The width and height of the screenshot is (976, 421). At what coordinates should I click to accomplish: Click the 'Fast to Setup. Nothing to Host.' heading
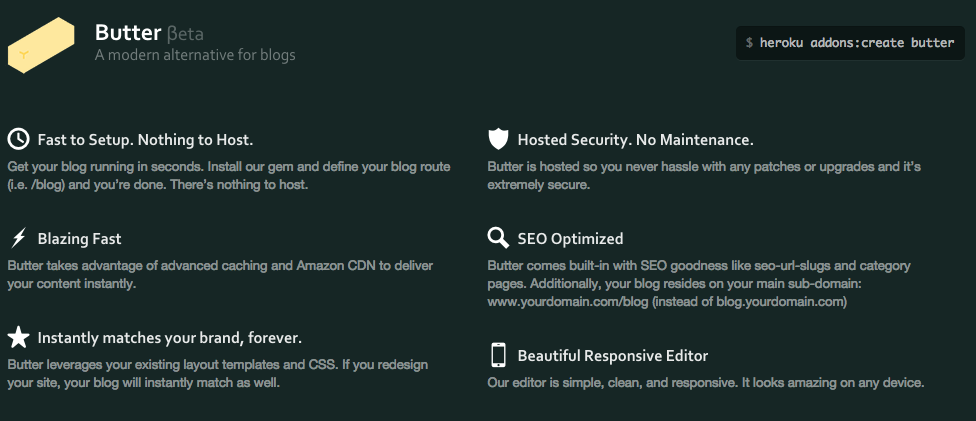[146, 140]
